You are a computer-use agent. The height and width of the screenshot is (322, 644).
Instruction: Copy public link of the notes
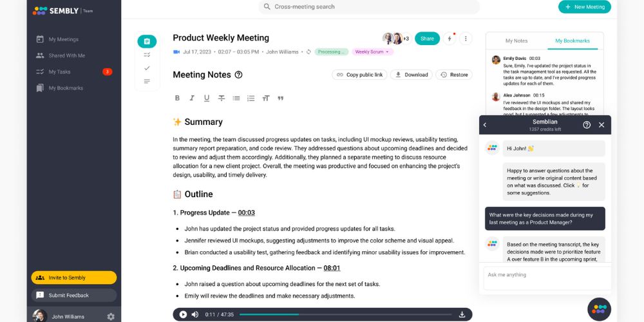pos(359,75)
